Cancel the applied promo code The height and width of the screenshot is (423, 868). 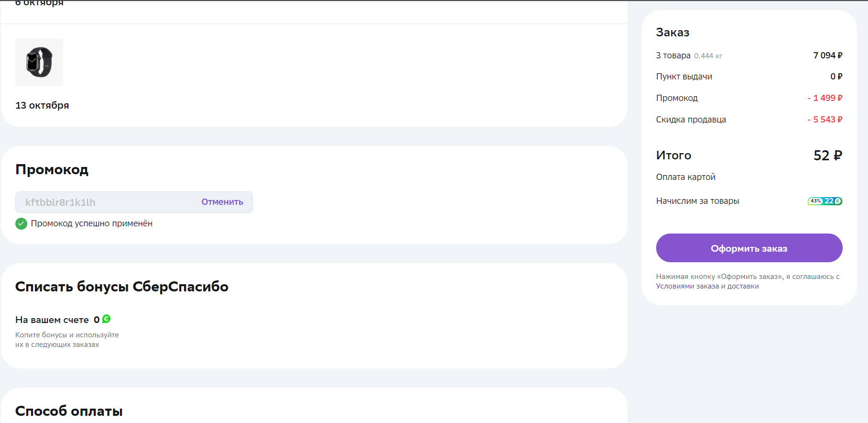[x=222, y=202]
